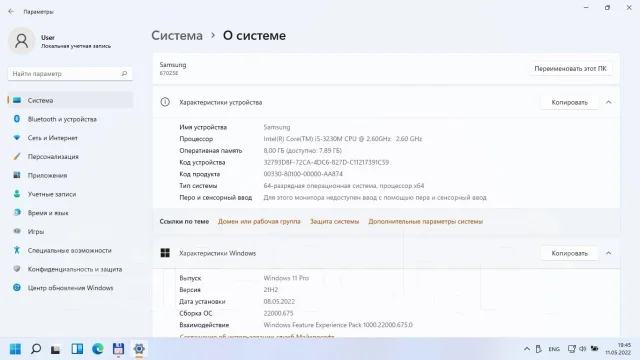Select the Система sidebar item
Screen dimensions: 640x360
70,100
